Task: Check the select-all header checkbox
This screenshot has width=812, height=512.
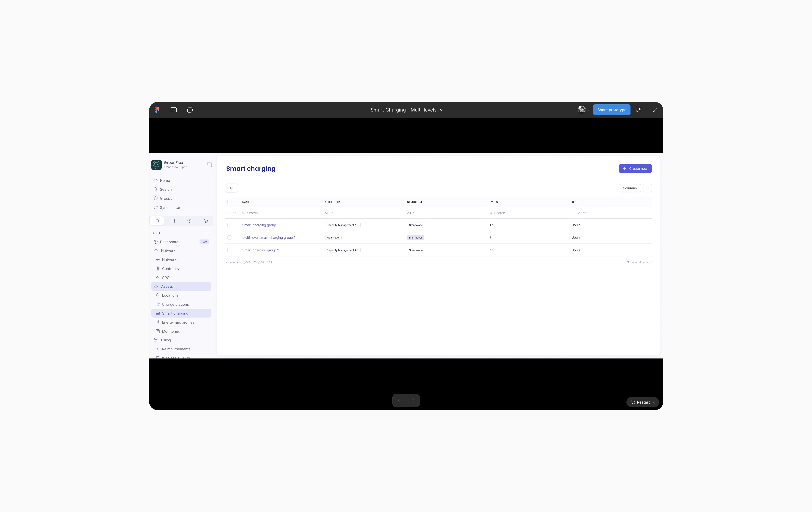Action: point(229,202)
